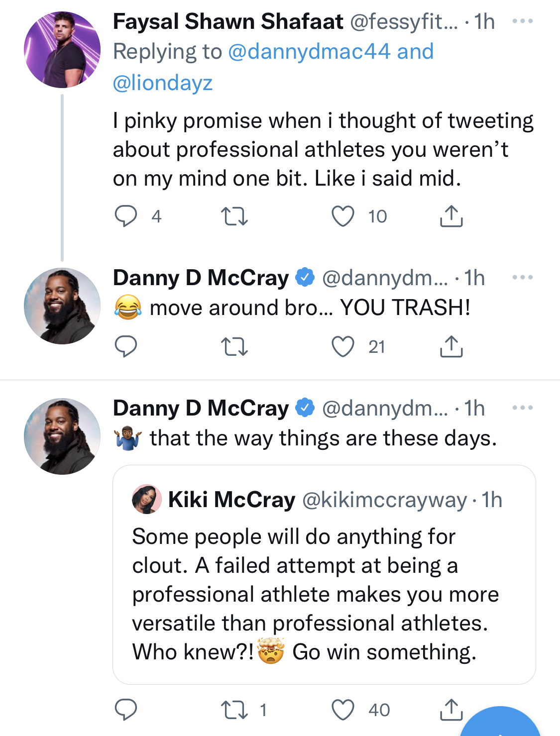The width and height of the screenshot is (560, 736).
Task: Open more options on Faysal's tweet
Action: (523, 21)
